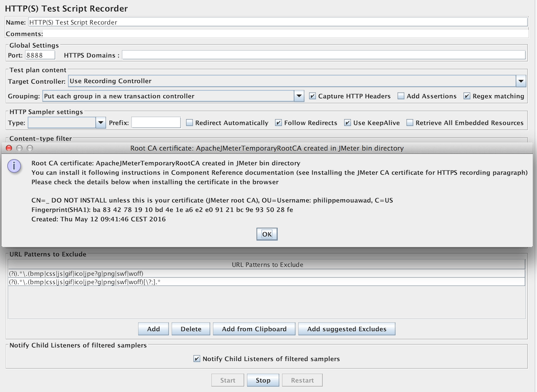The height and width of the screenshot is (392, 537).
Task: Uncheck Use KeepAlive option
Action: 346,122
